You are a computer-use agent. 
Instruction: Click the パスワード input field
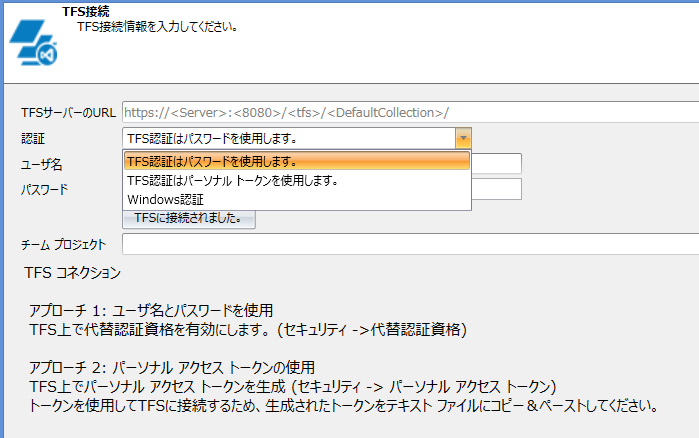click(x=497, y=189)
